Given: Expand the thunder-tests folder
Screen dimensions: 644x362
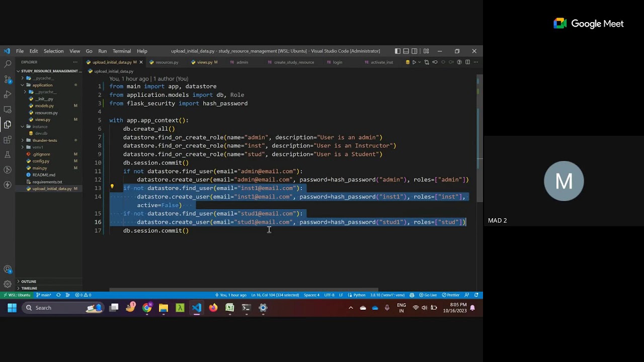Looking at the screenshot, I should (45, 140).
